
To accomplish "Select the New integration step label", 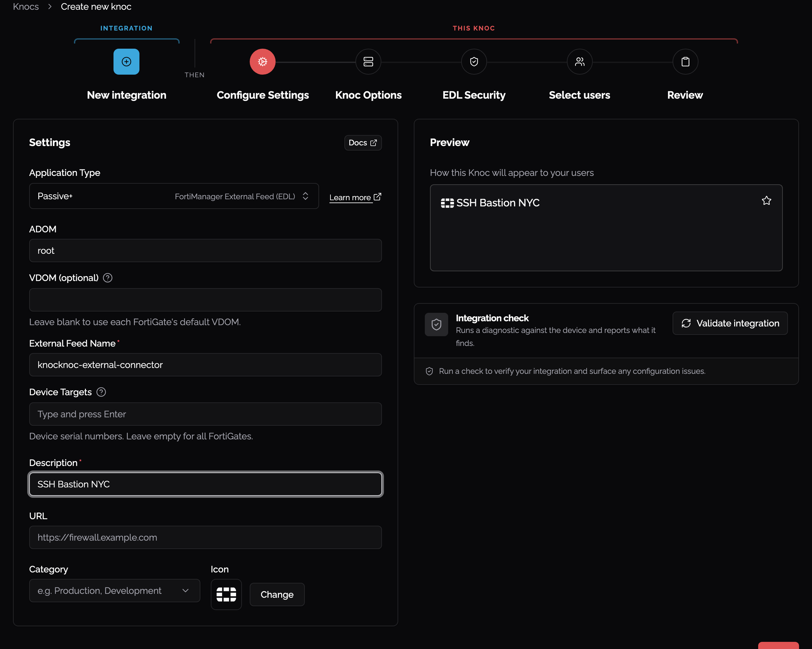I will [126, 95].
